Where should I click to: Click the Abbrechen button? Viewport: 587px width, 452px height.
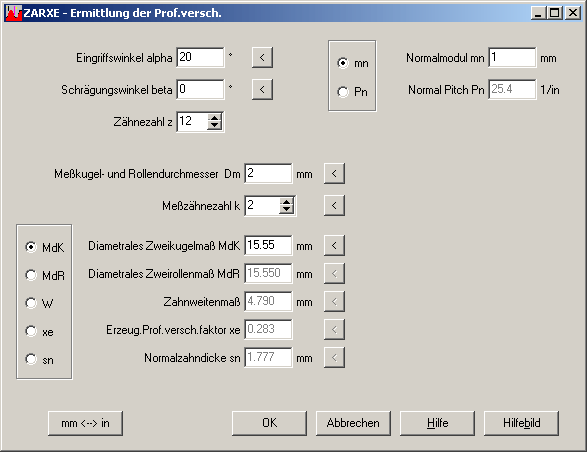[x=353, y=423]
